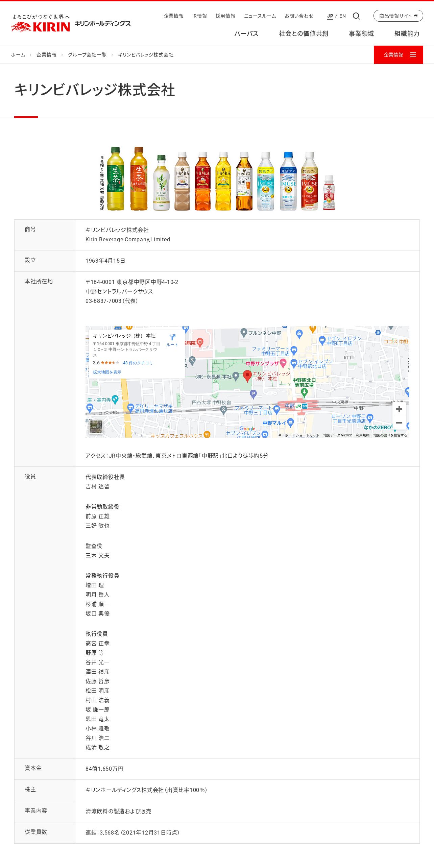Open キーボード ショートカット on map
434x868 pixels.
(298, 435)
